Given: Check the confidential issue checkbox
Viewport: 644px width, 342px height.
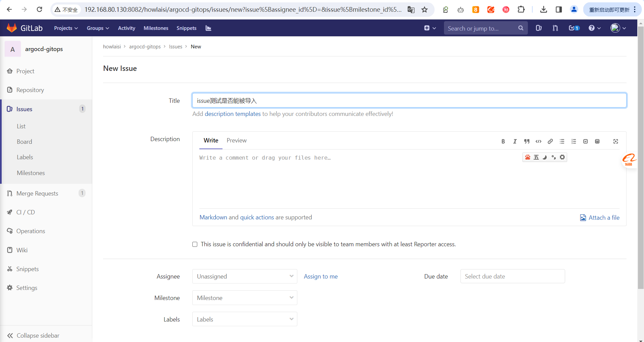Looking at the screenshot, I should [195, 244].
